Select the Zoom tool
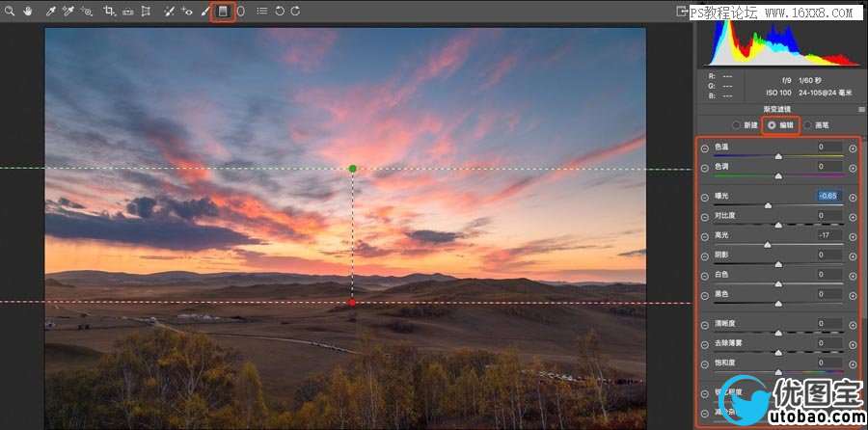Screen dimensions: 868x430 (x=10, y=11)
